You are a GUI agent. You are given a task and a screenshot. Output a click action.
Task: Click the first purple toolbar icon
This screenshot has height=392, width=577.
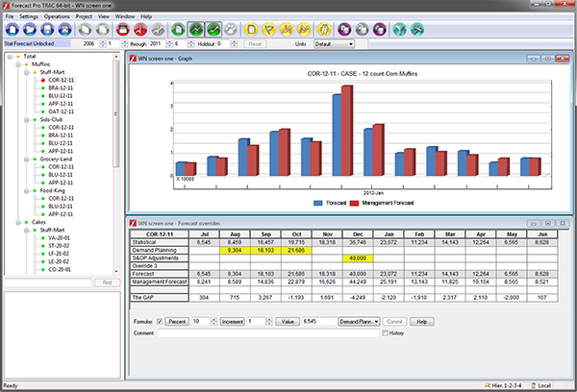344,30
